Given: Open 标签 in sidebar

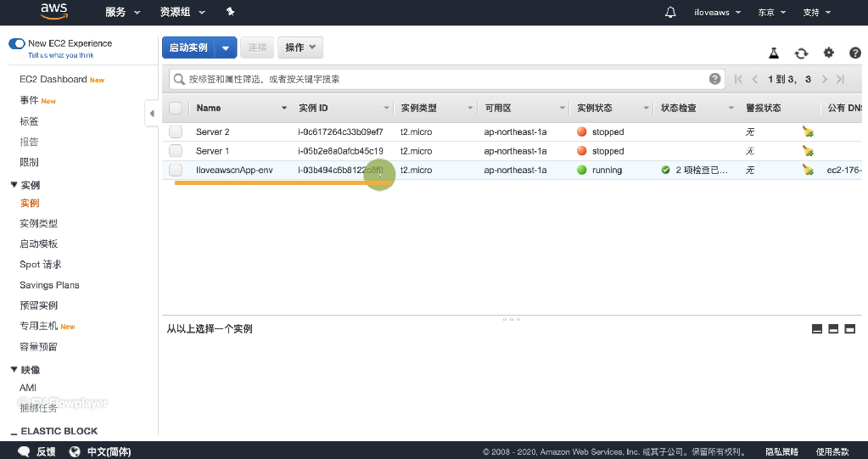Looking at the screenshot, I should (30, 120).
